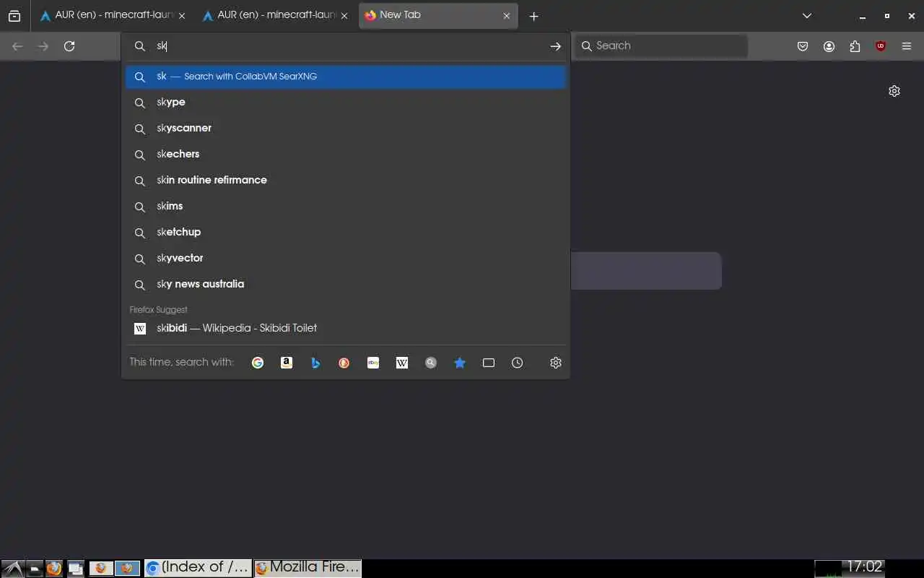Switch to second workspace pager thumbnail

point(127,569)
